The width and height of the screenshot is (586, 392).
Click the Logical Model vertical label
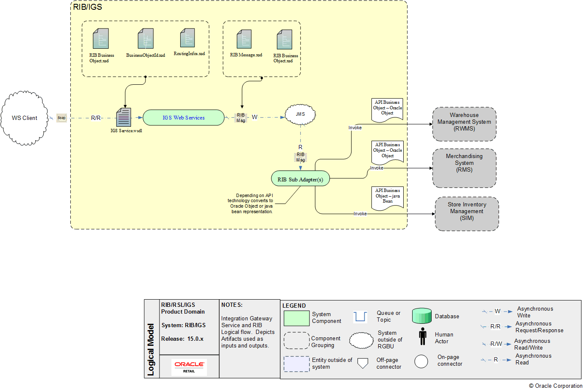click(151, 350)
